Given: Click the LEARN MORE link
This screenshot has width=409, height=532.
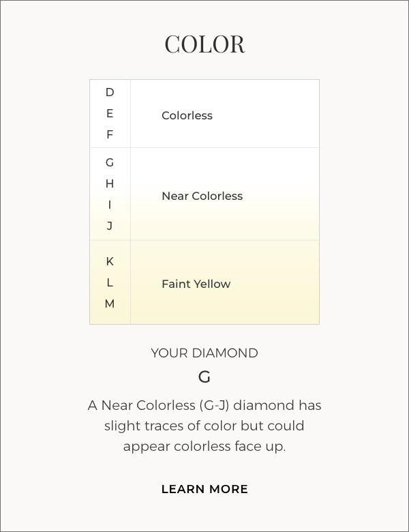Looking at the screenshot, I should point(204,489).
